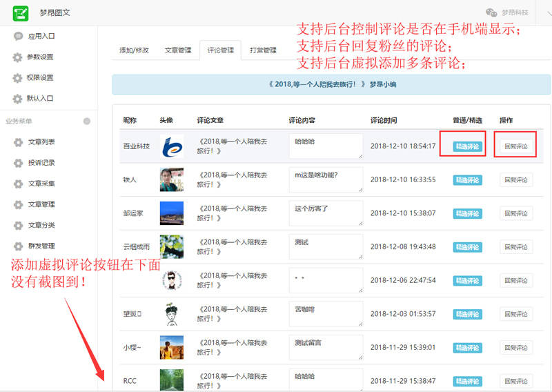The width and height of the screenshot is (552, 392).
Task: Open 群发管理 in the sidebar
Action: tap(41, 246)
